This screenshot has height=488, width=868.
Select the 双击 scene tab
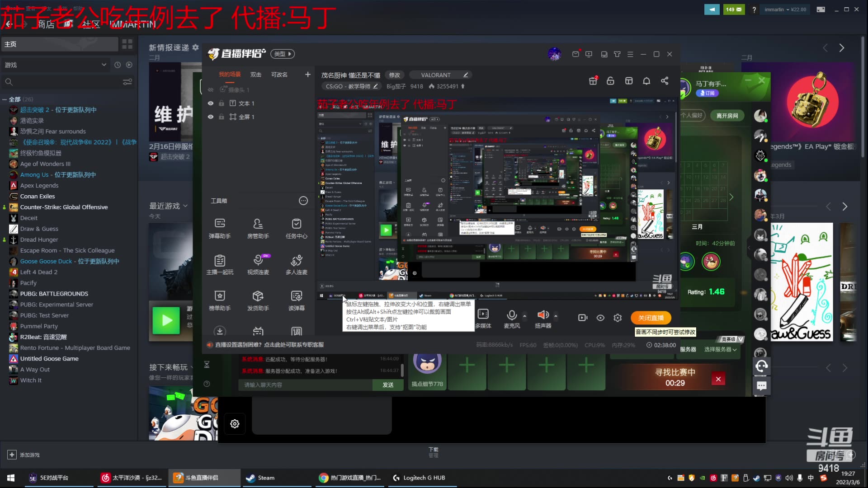click(256, 75)
